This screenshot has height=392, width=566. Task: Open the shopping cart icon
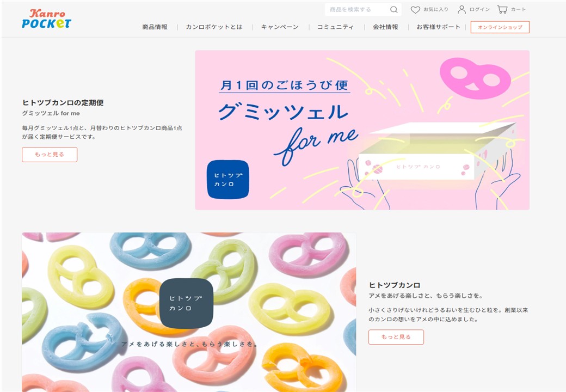click(502, 9)
